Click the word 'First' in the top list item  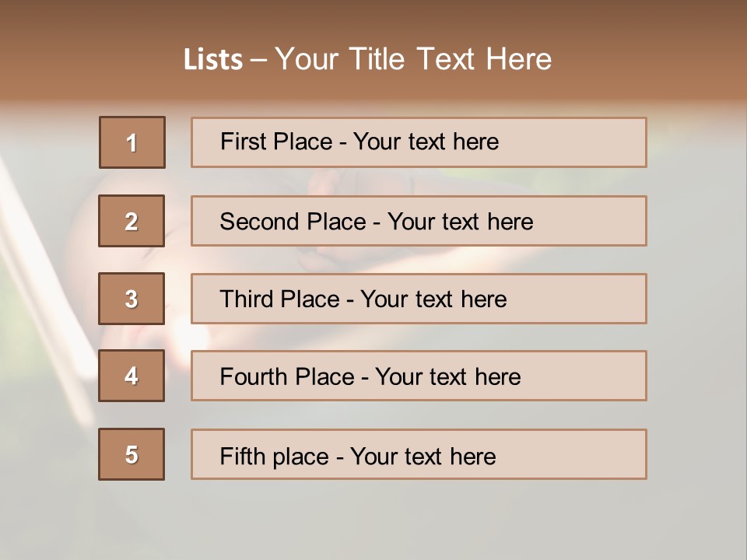click(x=243, y=142)
